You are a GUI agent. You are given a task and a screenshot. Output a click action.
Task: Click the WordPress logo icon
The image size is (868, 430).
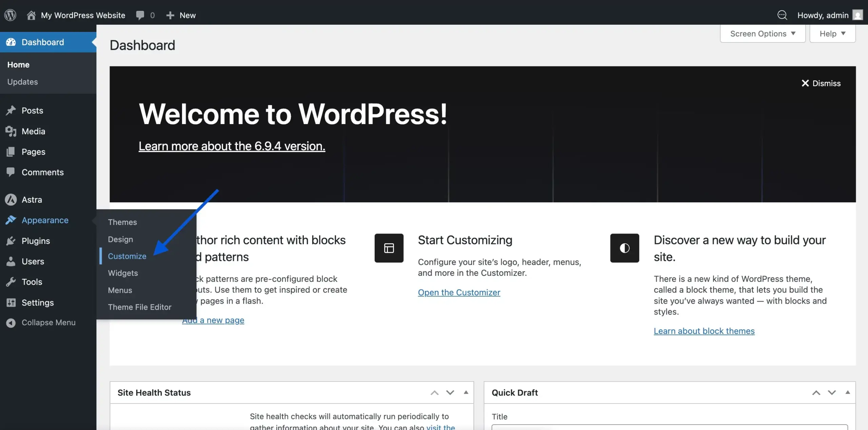click(x=10, y=15)
